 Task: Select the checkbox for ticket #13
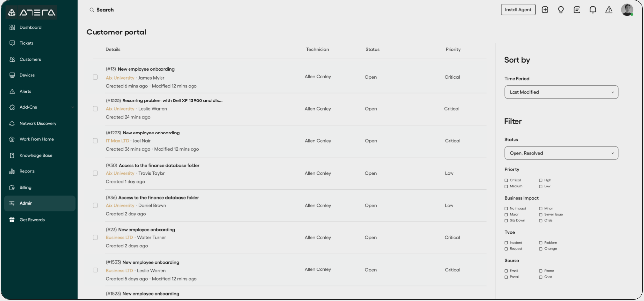[x=96, y=77]
